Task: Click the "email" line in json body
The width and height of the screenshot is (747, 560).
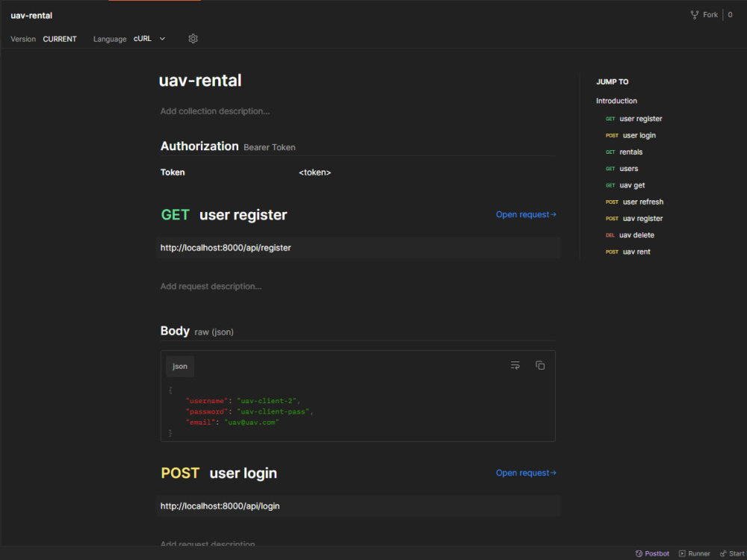Action: pyautogui.click(x=232, y=423)
